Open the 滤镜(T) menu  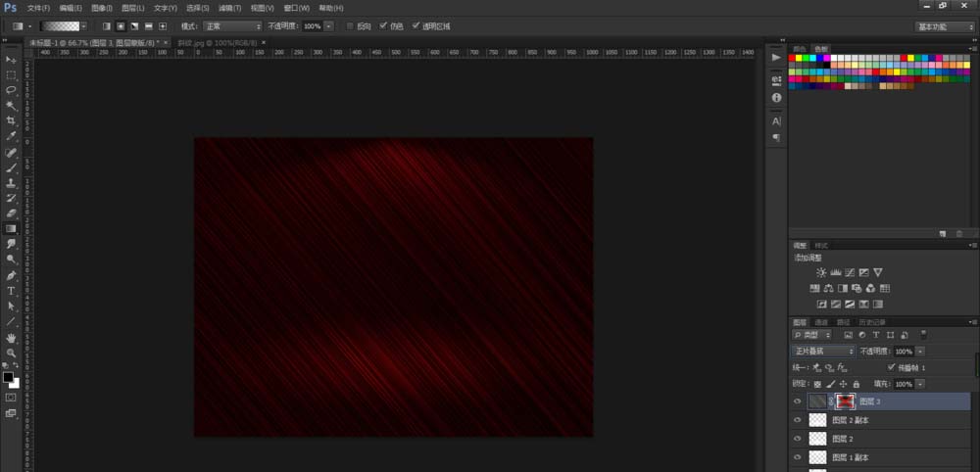pyautogui.click(x=231, y=8)
